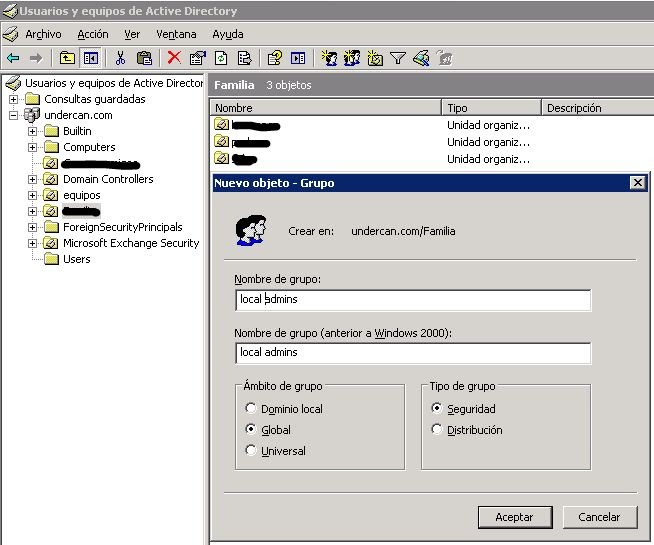Expand the Builtin container
This screenshot has height=545, width=654.
pos(32,131)
